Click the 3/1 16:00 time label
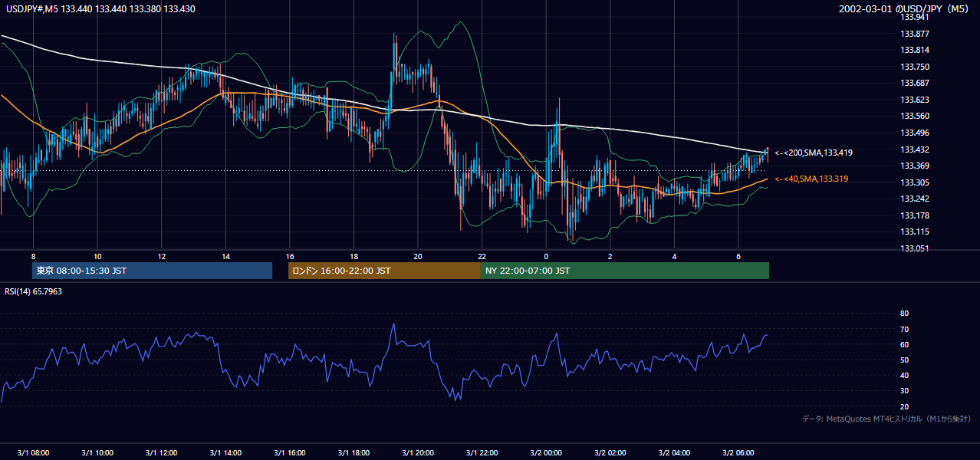The image size is (980, 460). (289, 452)
